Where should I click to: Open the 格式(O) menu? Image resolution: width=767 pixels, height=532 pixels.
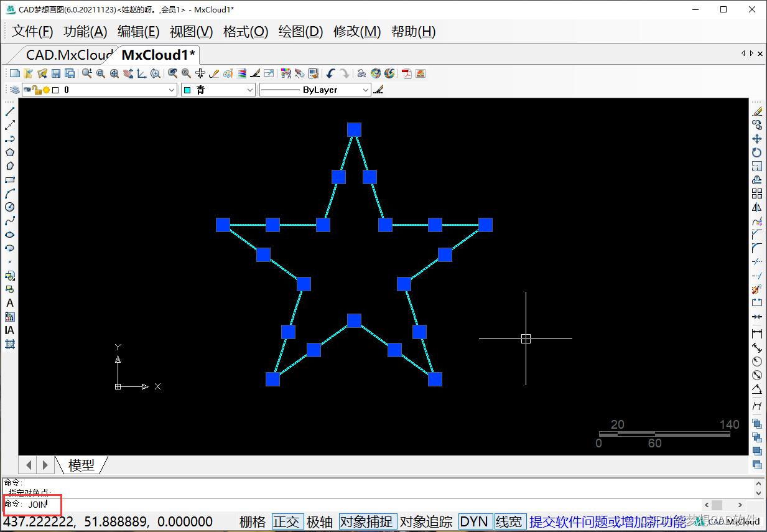click(x=246, y=32)
